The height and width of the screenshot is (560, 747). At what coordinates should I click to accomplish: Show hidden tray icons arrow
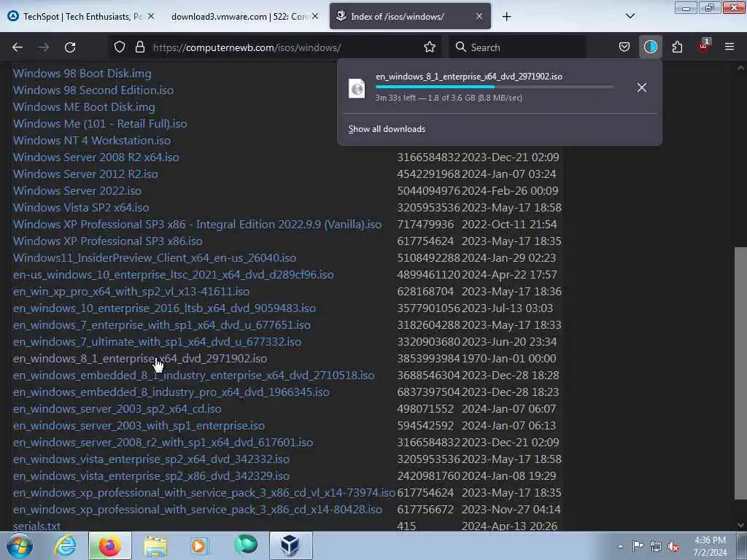(620, 546)
